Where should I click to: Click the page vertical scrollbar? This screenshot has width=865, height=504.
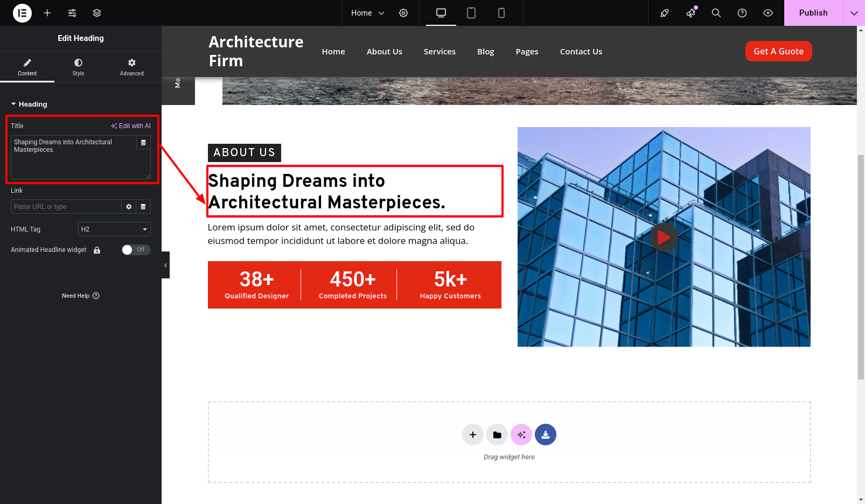[861, 267]
